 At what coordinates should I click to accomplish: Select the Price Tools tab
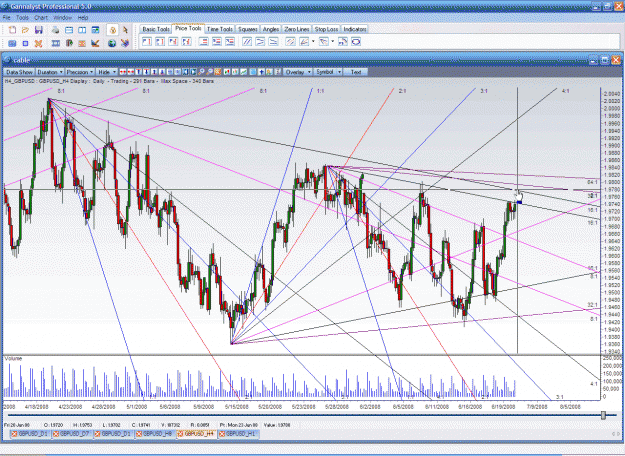pos(188,28)
